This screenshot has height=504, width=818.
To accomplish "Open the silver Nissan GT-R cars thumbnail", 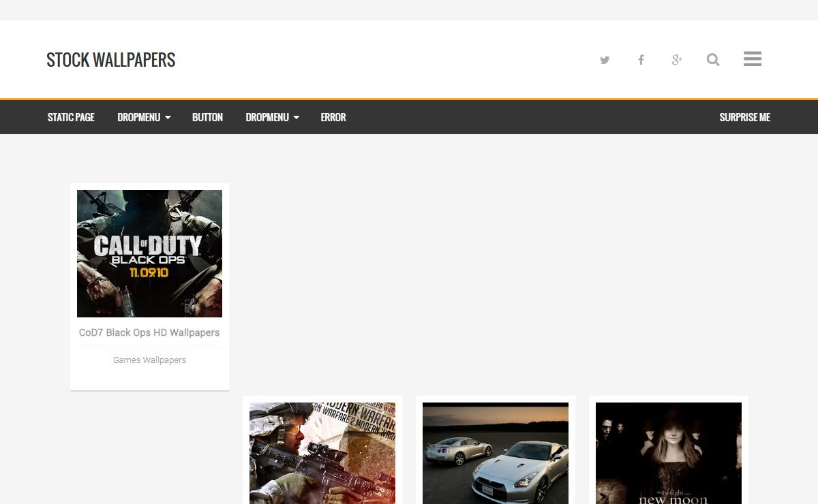I will click(x=496, y=453).
